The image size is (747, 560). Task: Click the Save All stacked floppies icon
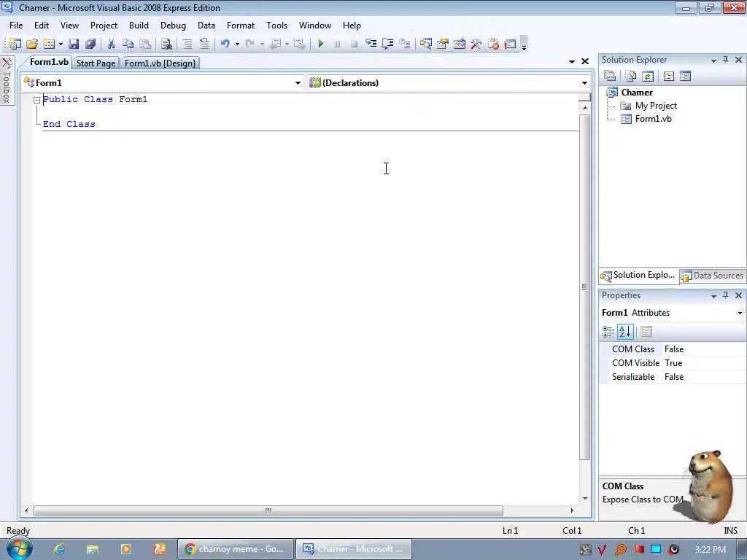pos(90,44)
